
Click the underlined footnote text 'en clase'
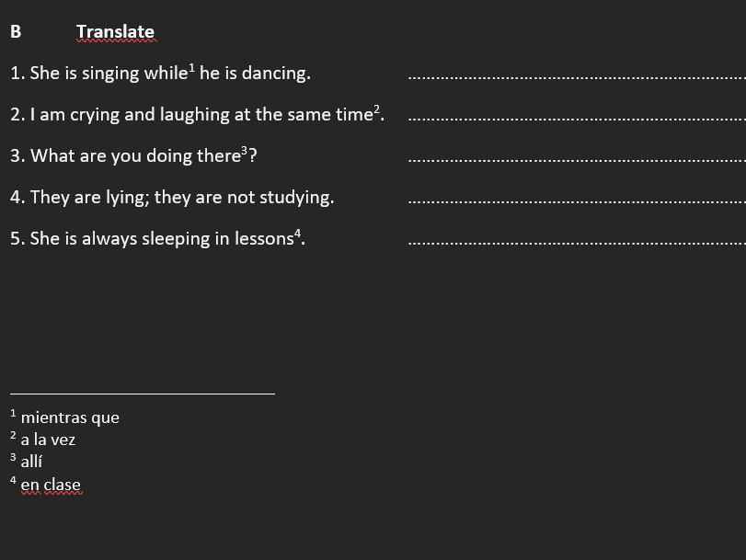[x=51, y=485]
